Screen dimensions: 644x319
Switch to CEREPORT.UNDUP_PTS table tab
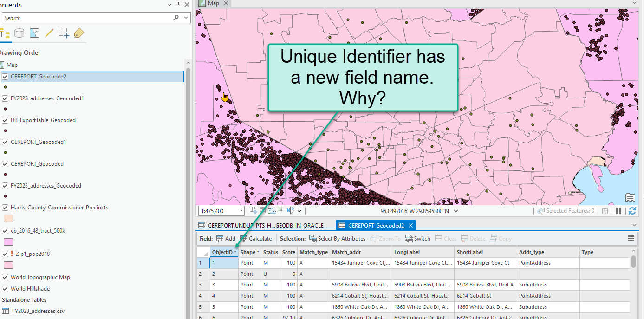266,226
